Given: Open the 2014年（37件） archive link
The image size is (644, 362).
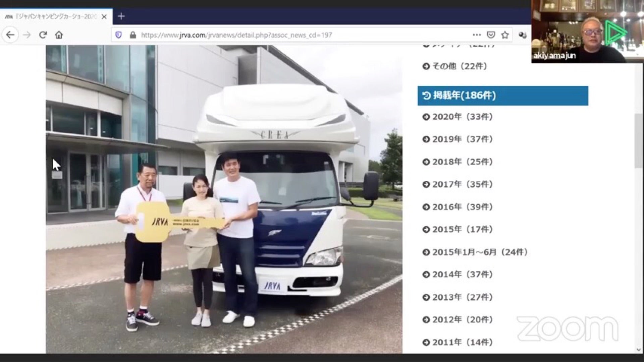Looking at the screenshot, I should coord(458,275).
